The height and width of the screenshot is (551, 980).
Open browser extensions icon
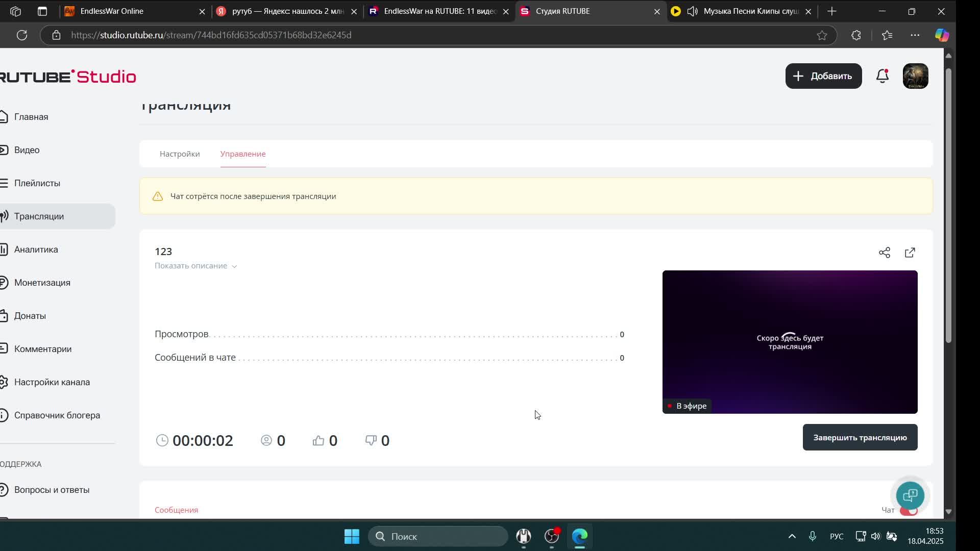pyautogui.click(x=856, y=35)
